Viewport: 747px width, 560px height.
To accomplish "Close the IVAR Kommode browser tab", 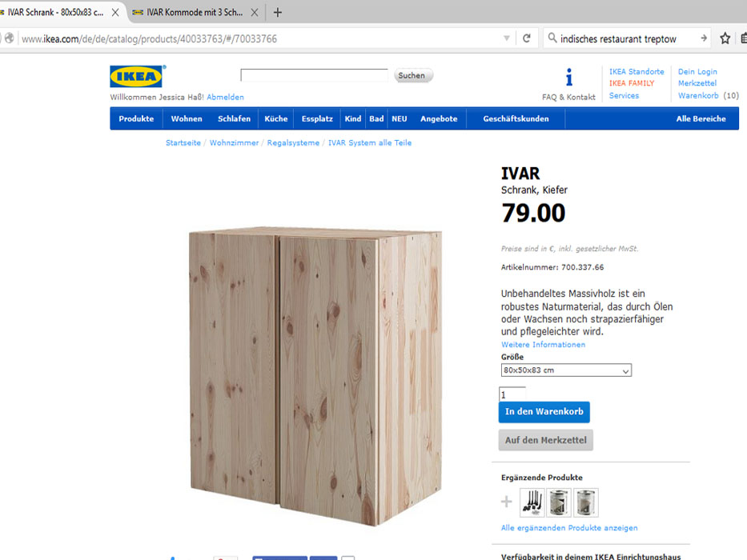I will coord(255,12).
